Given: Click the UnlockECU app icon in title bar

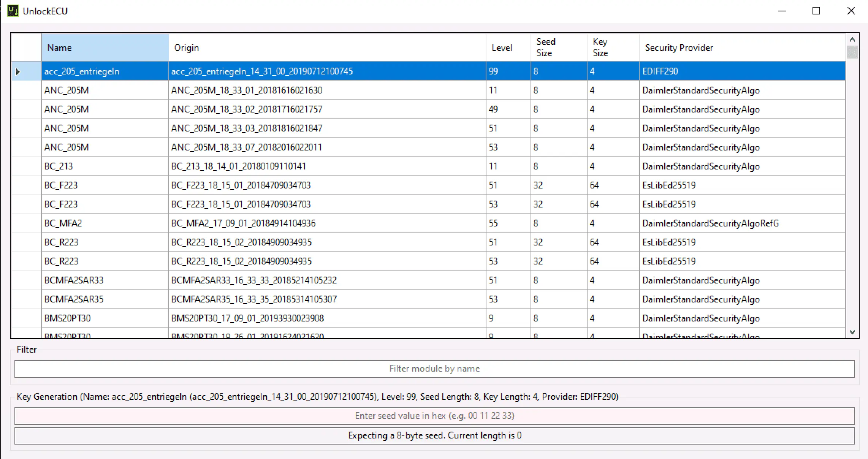Looking at the screenshot, I should pyautogui.click(x=13, y=11).
